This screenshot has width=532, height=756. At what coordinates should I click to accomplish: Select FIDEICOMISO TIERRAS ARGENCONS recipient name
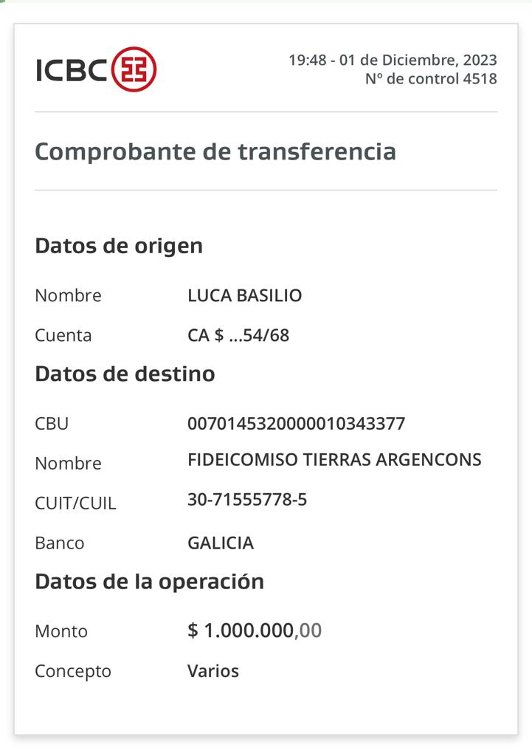[334, 459]
